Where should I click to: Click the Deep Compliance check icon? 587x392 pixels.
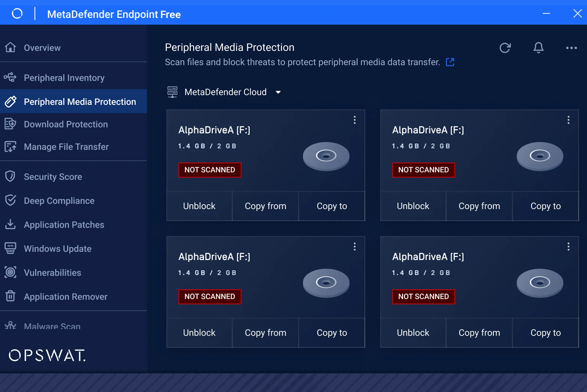pos(10,201)
